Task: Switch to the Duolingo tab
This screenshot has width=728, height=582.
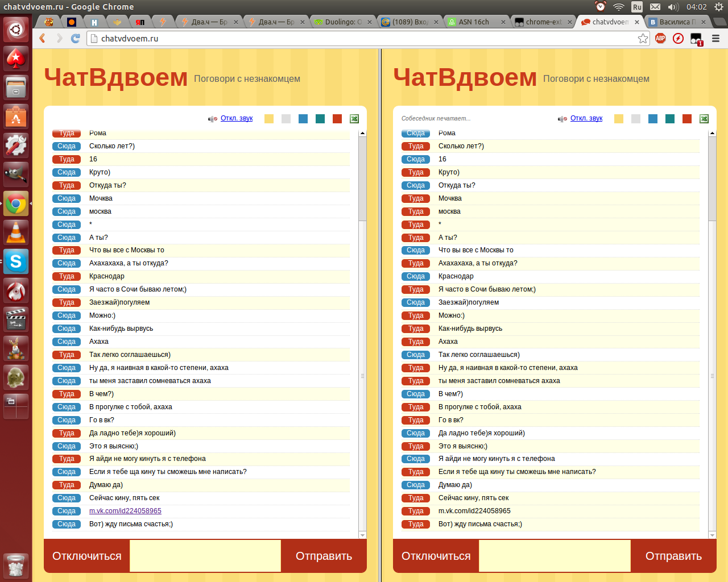Action: click(x=343, y=22)
